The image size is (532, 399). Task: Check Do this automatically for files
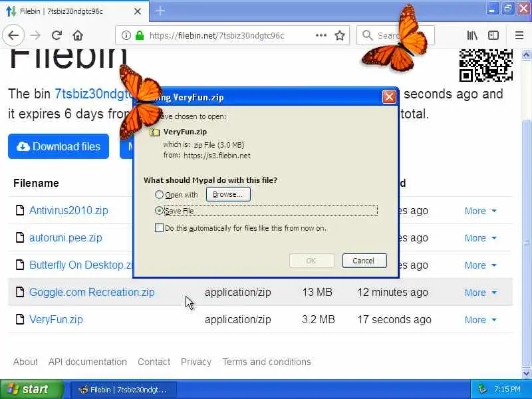click(x=159, y=227)
